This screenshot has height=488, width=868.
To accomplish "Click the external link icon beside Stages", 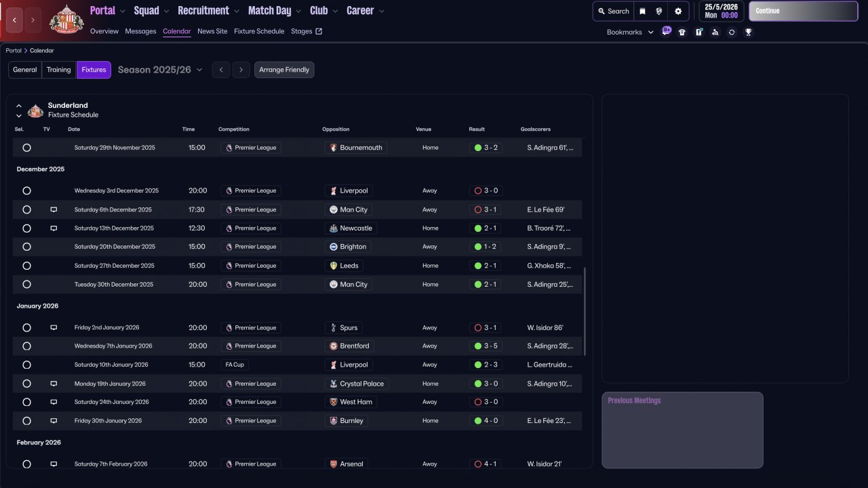I will [x=319, y=31].
